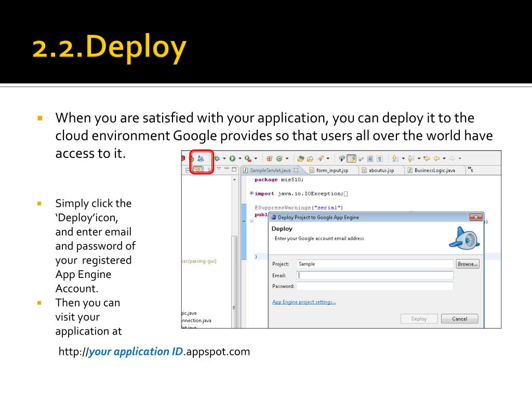Expand the folded import statement
This screenshot has height=399, width=532.
(x=251, y=193)
